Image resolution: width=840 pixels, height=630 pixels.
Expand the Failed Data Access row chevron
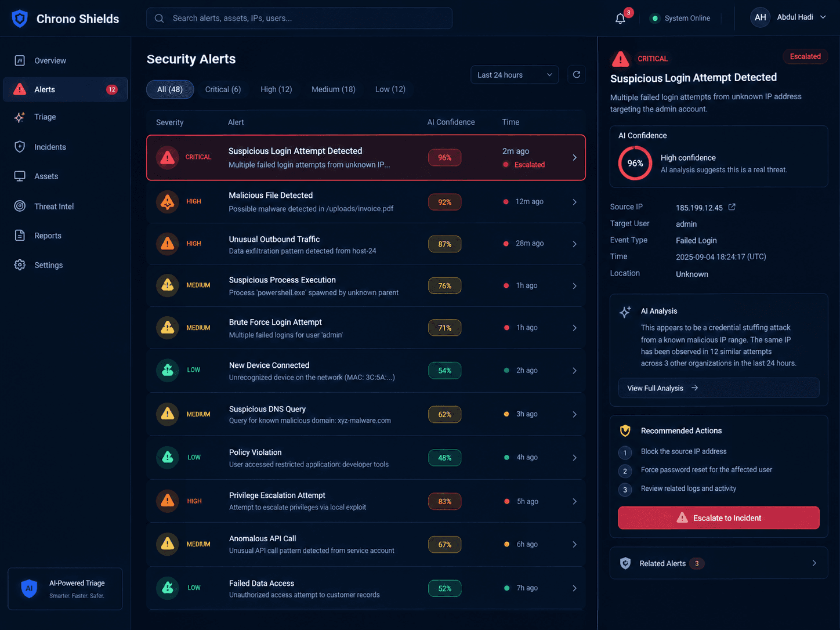pos(574,588)
